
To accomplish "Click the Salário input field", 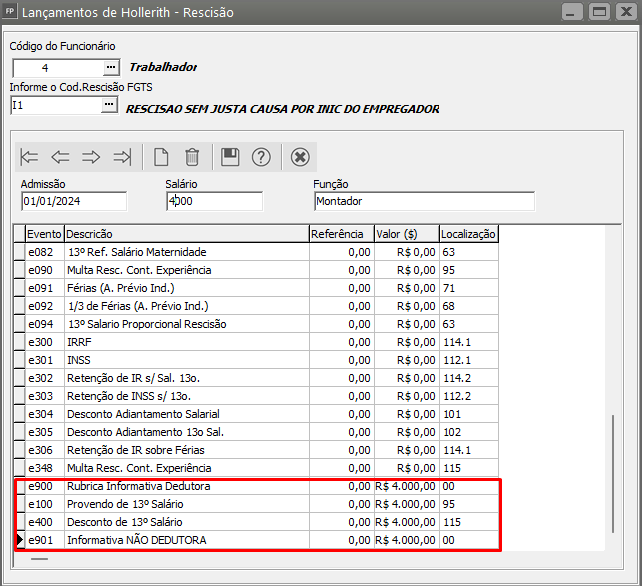I will coord(214,201).
